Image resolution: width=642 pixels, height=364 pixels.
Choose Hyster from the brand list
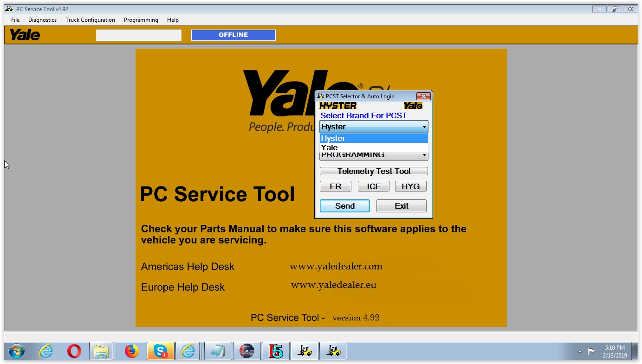[x=374, y=138]
